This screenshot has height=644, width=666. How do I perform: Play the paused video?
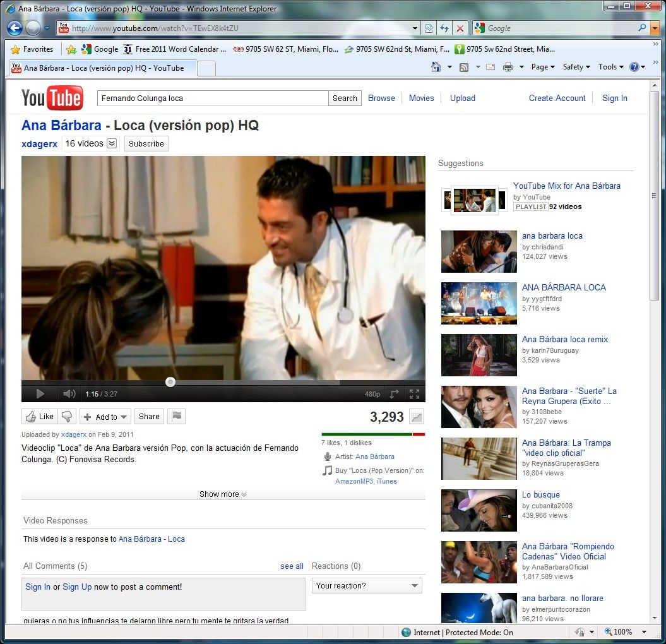tap(40, 394)
